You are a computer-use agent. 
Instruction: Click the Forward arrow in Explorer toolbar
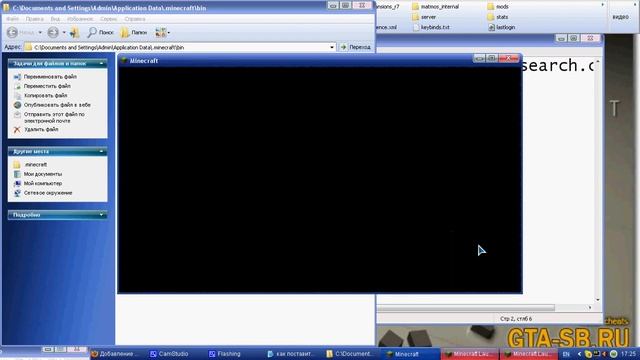(x=53, y=32)
